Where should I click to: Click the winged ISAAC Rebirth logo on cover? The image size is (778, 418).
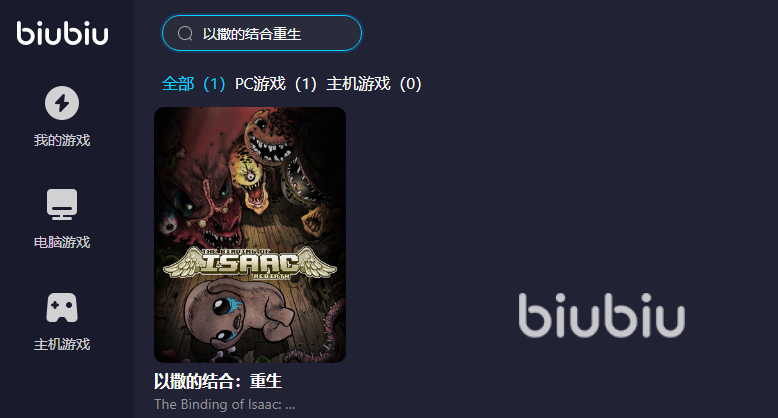point(250,263)
